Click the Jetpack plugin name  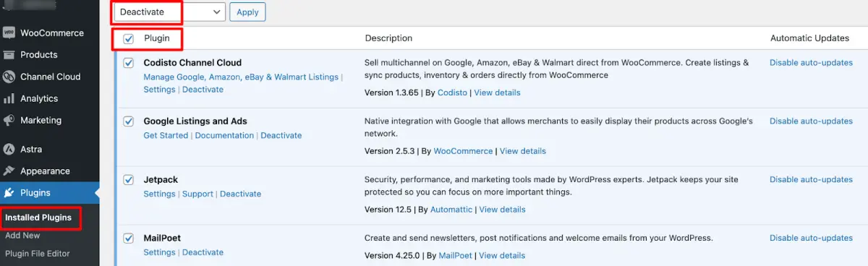[x=161, y=180]
